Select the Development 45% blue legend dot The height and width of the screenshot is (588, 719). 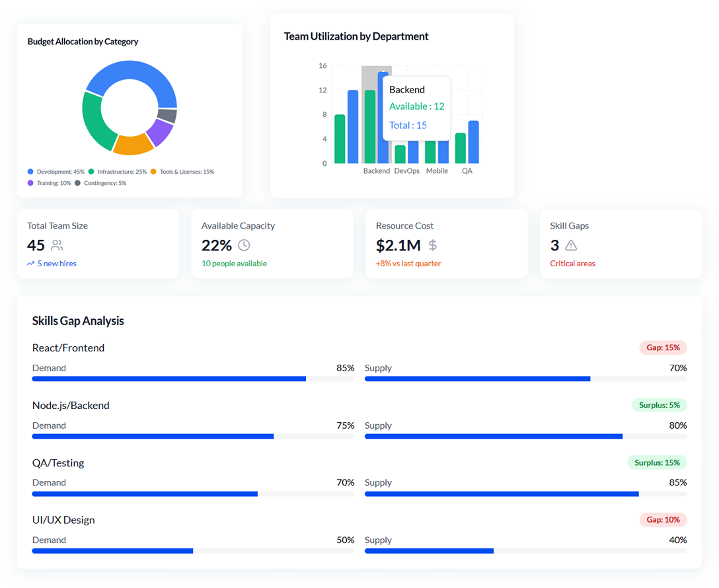click(x=30, y=172)
